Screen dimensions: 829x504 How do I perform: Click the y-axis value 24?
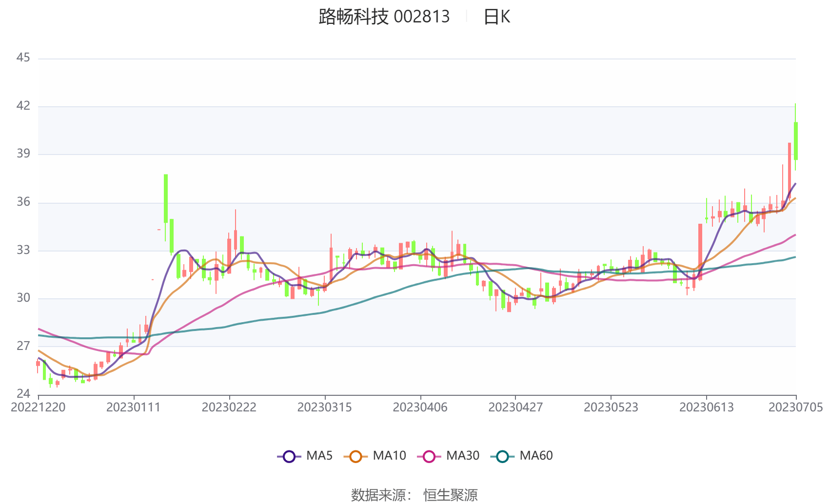pyautogui.click(x=23, y=394)
